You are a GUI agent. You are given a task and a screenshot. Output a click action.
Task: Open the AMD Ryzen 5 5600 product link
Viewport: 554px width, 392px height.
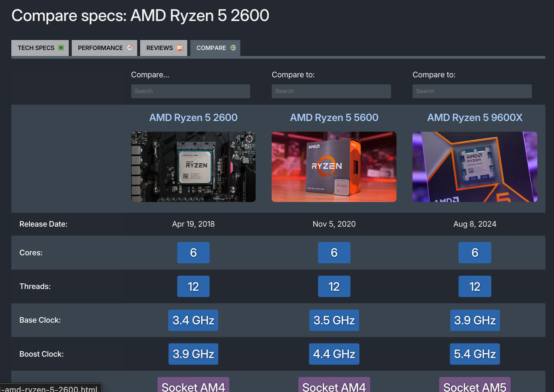pyautogui.click(x=334, y=117)
